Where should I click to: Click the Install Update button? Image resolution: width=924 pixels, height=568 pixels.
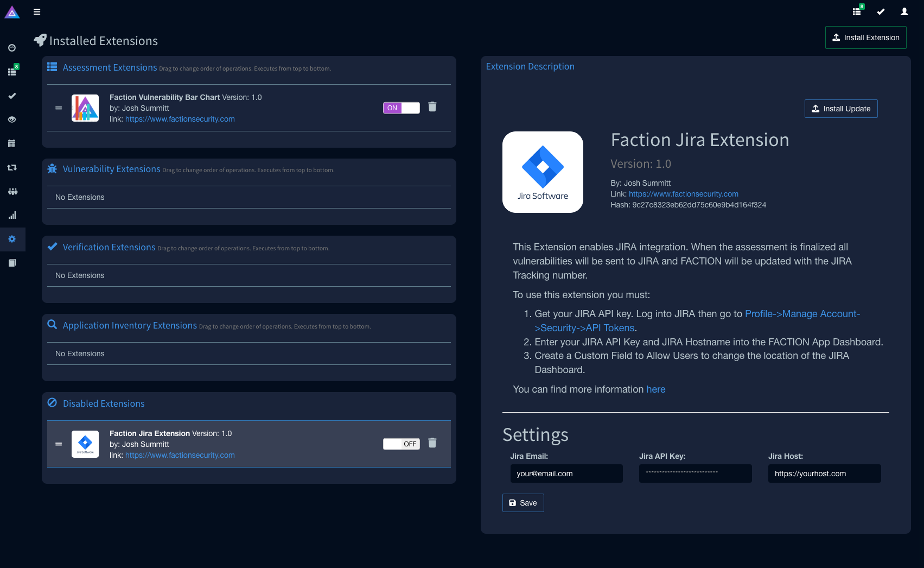pyautogui.click(x=841, y=109)
